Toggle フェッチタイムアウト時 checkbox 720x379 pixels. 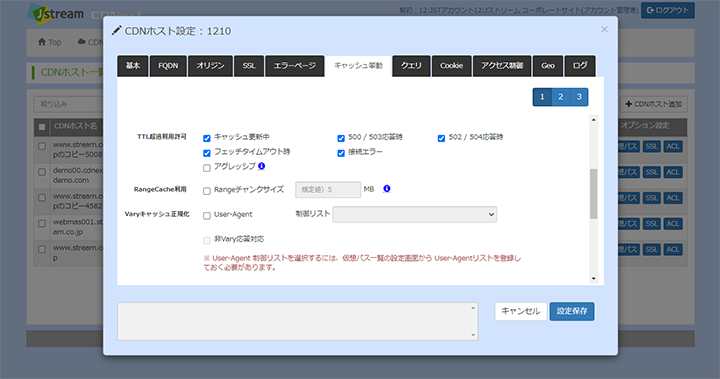pos(207,153)
